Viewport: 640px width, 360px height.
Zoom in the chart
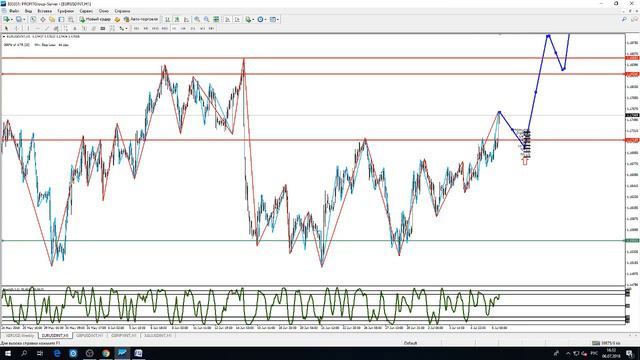[197, 19]
